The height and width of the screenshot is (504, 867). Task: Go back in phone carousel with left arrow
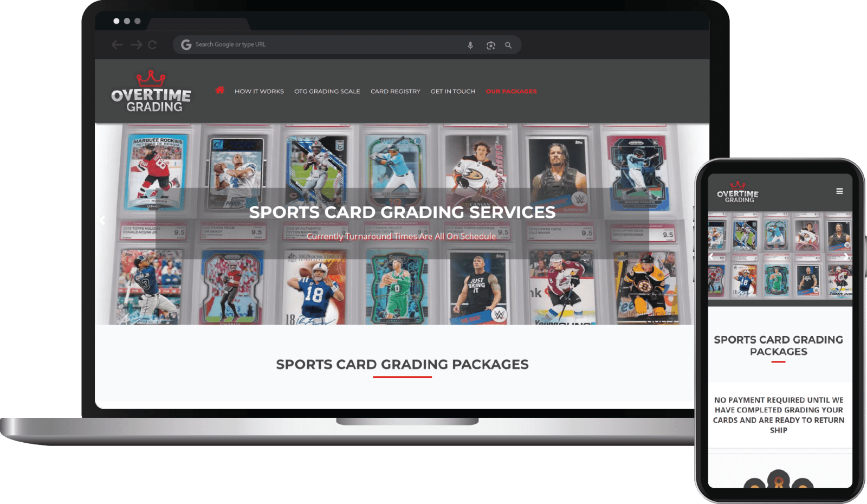[x=711, y=256]
